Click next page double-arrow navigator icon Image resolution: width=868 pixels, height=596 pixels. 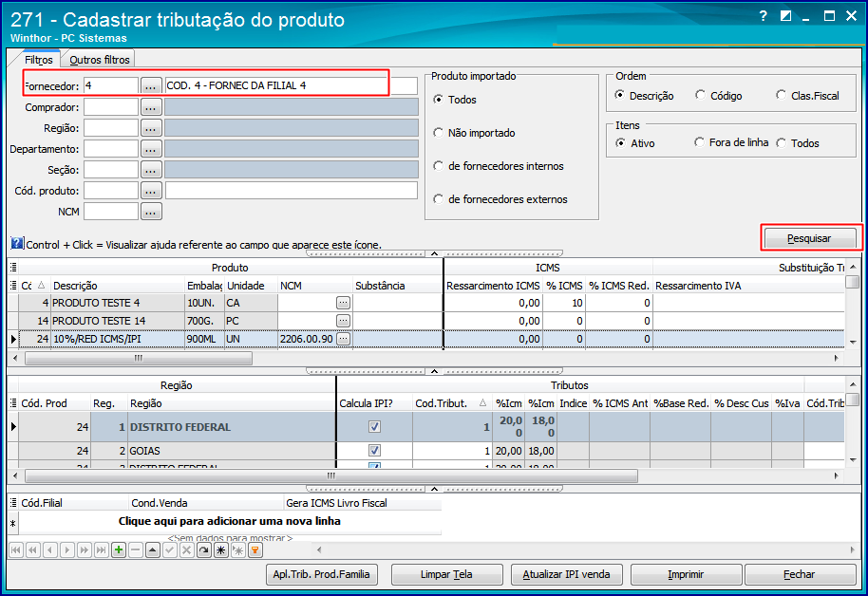point(85,550)
